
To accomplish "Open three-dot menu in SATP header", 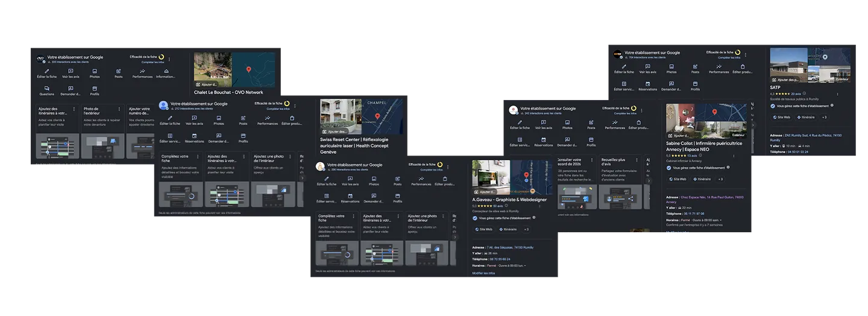I will [746, 54].
